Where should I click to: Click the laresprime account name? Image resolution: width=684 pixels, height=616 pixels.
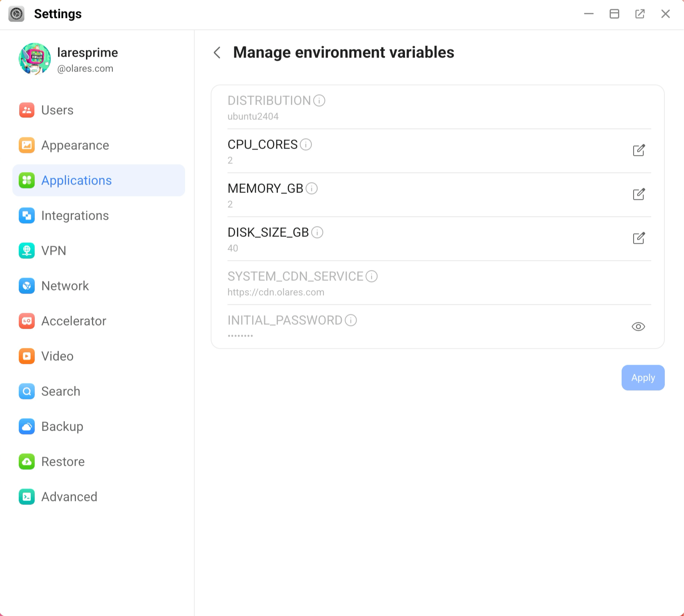point(88,53)
